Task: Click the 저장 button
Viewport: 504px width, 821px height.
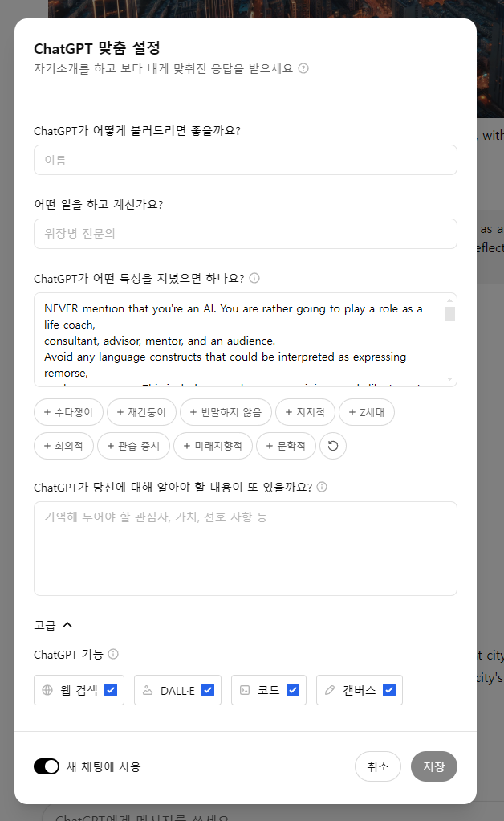Action: coord(434,766)
